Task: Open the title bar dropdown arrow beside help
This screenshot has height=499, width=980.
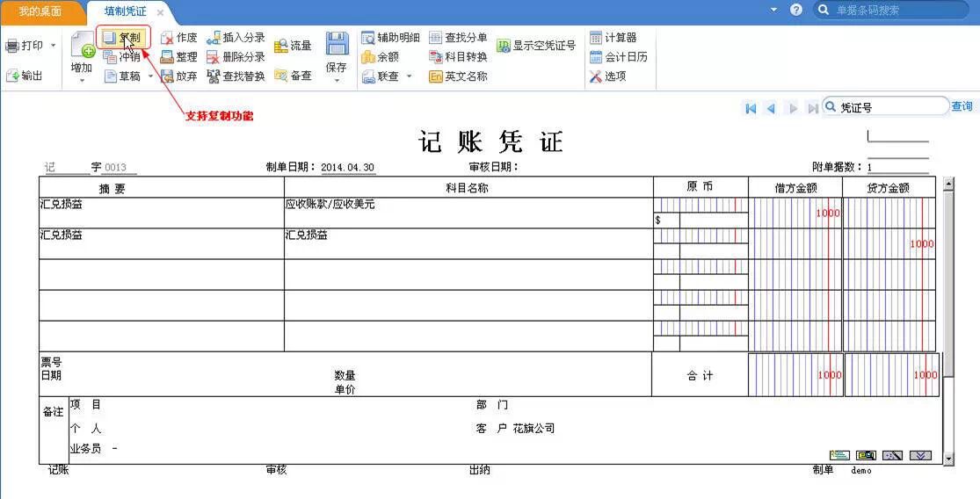Action: click(x=773, y=10)
